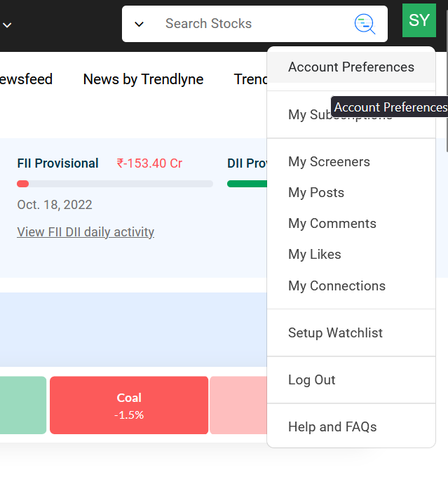Click the FII Provisional progress bar
This screenshot has height=491, width=448.
(115, 184)
